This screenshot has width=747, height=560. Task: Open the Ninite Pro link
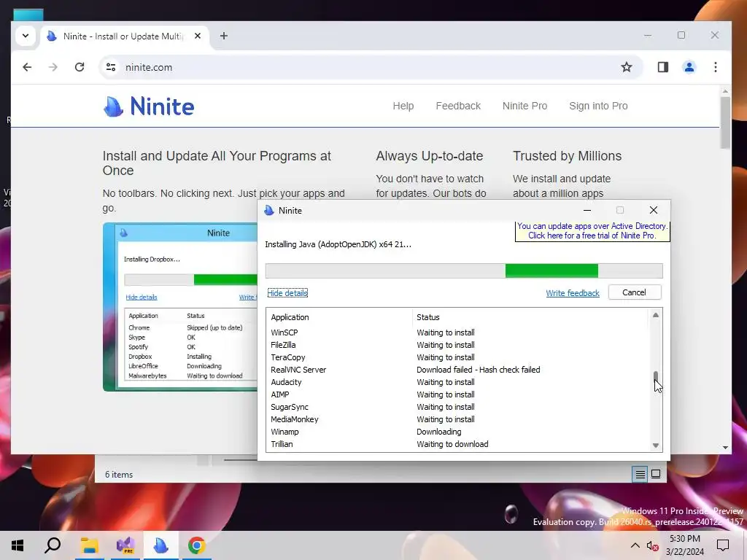coord(525,106)
